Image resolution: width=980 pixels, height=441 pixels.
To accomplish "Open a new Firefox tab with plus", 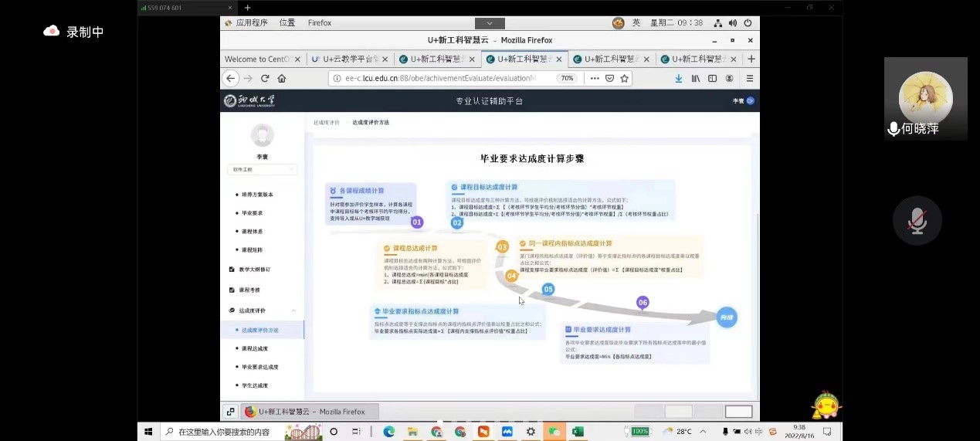I will click(x=751, y=59).
